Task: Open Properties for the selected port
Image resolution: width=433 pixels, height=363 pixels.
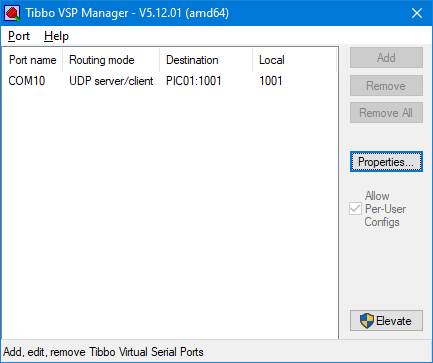Action: 386,162
